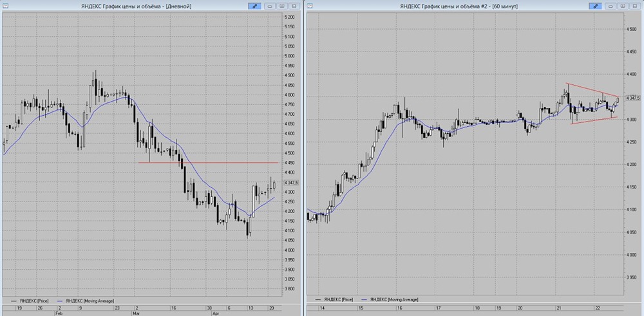The image size is (644, 316).
Task: Open the system menu icon of the Дневной chart window
Action: click(x=5, y=6)
